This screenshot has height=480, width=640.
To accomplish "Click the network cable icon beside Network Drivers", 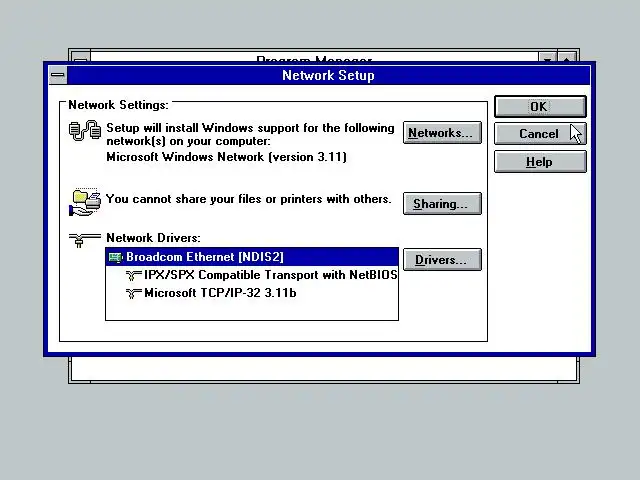I will [84, 240].
